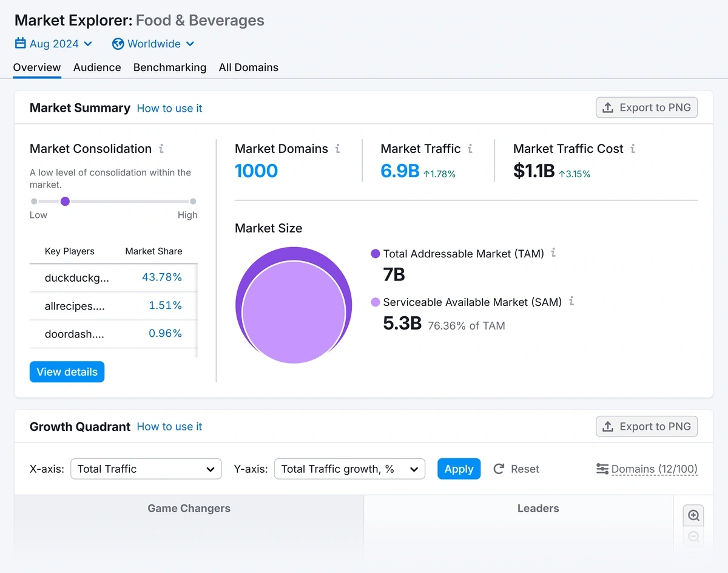
Task: Click the 7B TAM value
Action: click(x=394, y=275)
